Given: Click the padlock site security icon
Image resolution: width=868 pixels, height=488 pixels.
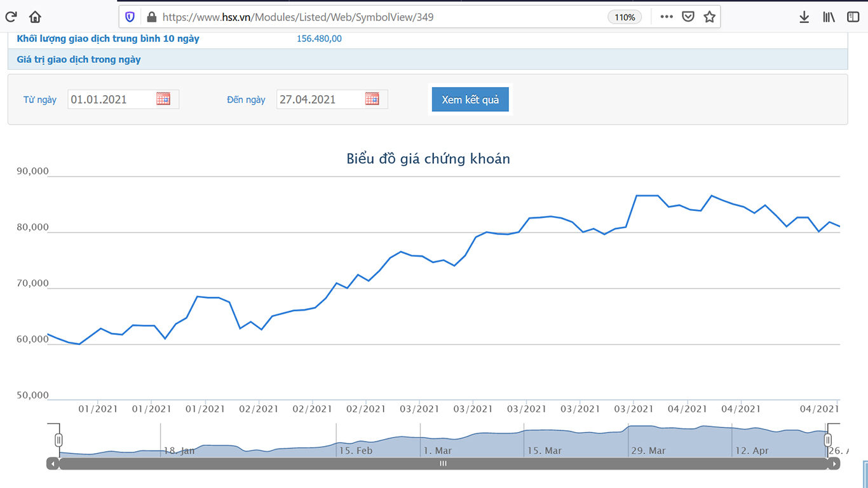Looking at the screenshot, I should click(151, 17).
